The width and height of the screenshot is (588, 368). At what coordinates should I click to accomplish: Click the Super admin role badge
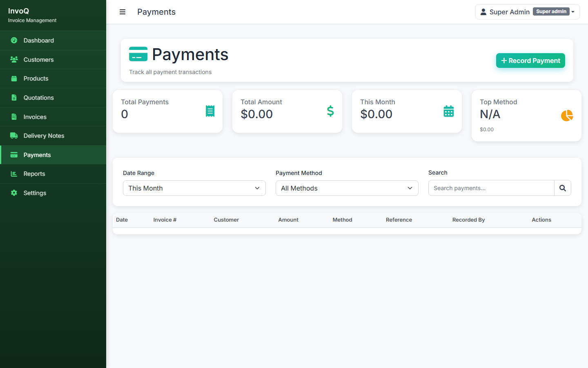(551, 11)
